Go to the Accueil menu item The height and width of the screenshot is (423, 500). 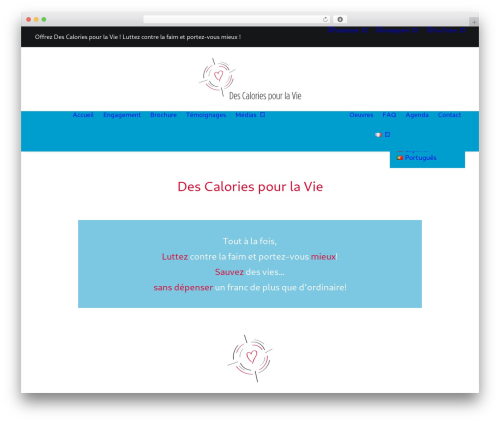83,115
